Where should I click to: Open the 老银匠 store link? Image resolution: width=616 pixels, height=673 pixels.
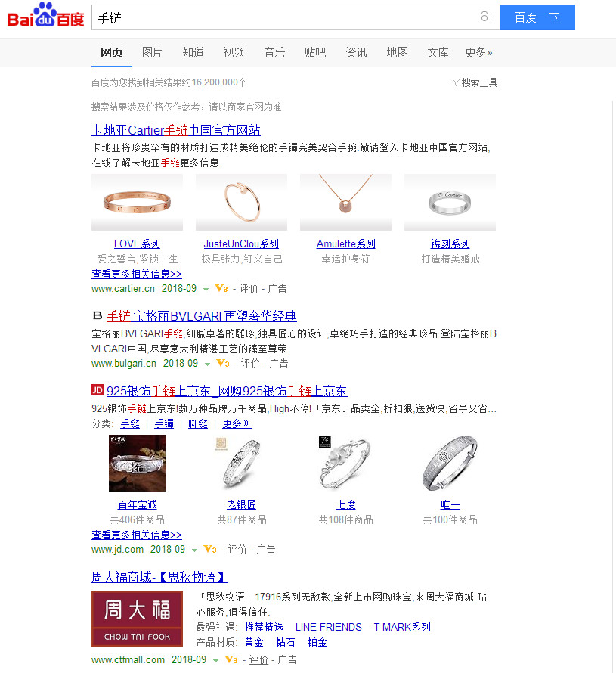point(242,505)
